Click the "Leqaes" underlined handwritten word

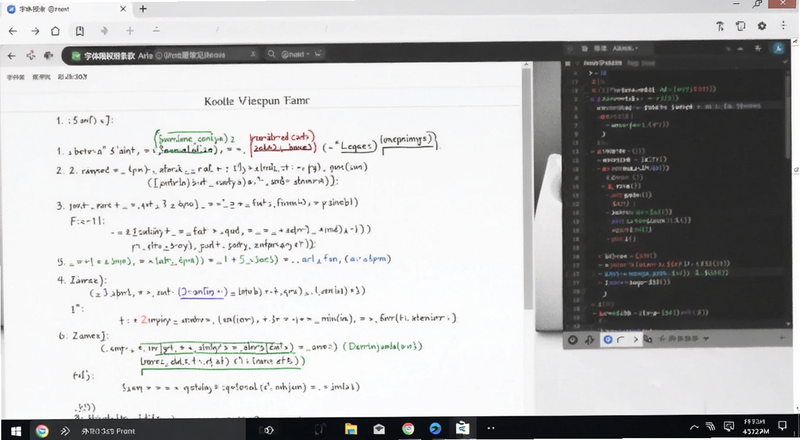[356, 146]
